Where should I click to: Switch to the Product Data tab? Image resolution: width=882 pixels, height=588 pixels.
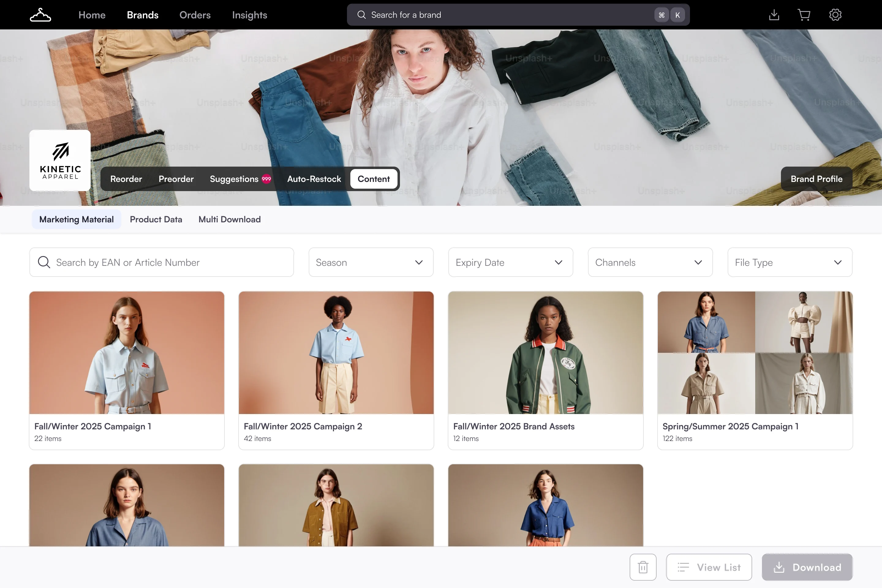coord(156,219)
